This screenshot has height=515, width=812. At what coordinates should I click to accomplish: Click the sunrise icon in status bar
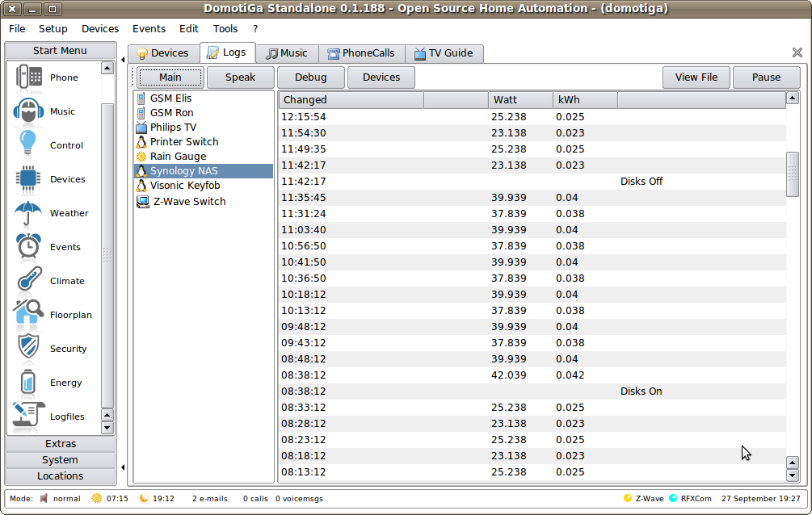click(x=97, y=498)
